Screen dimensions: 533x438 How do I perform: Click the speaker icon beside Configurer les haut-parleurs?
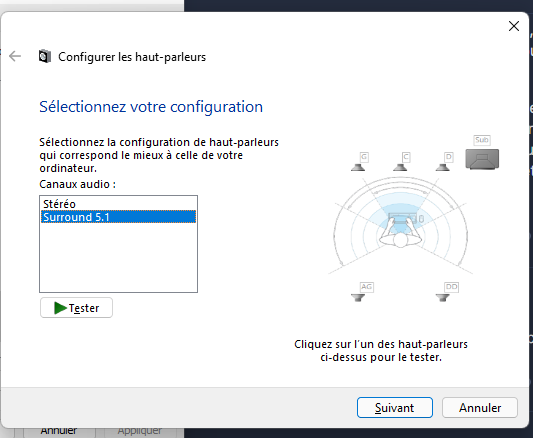coord(45,56)
